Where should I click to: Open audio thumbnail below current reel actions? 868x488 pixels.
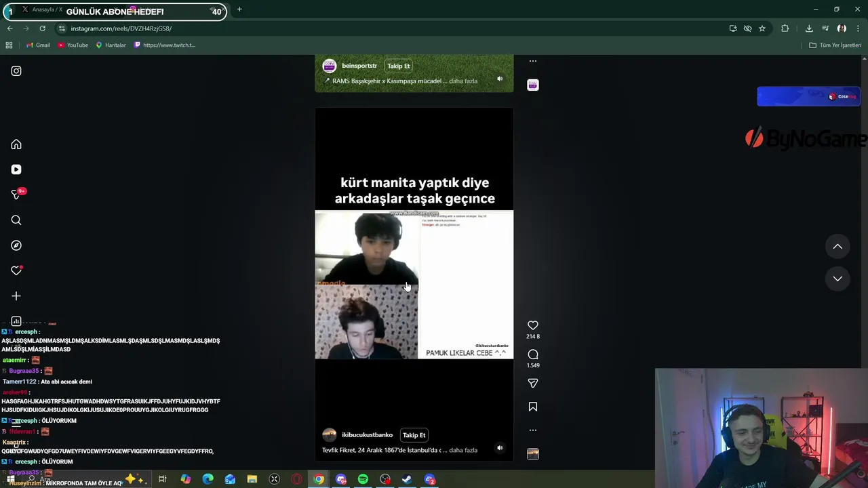pos(533,453)
